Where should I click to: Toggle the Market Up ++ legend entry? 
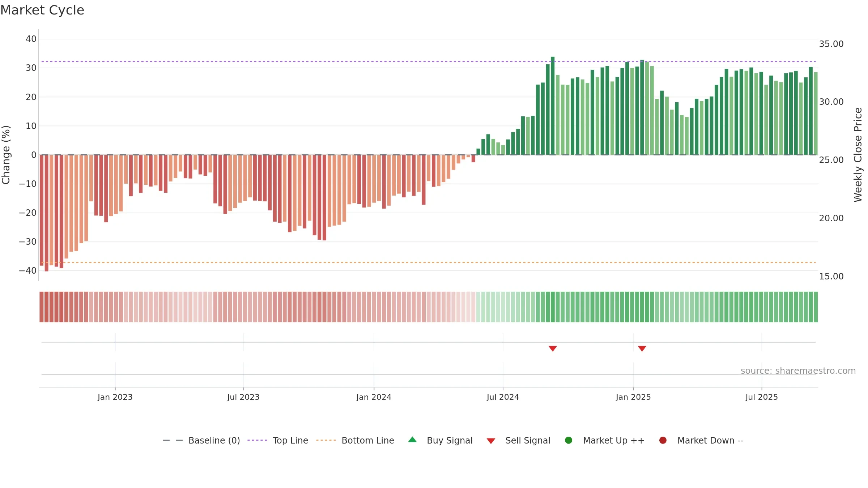605,440
